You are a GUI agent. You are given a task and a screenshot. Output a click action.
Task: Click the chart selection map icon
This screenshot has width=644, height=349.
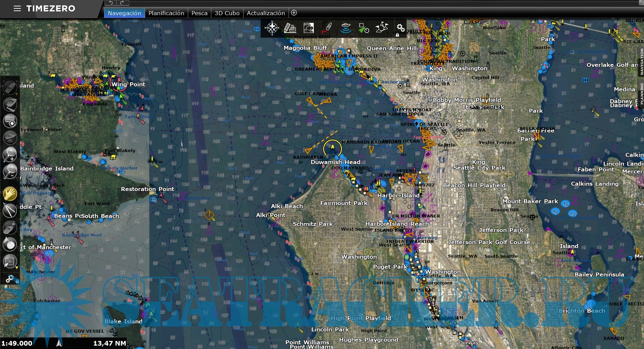click(308, 28)
